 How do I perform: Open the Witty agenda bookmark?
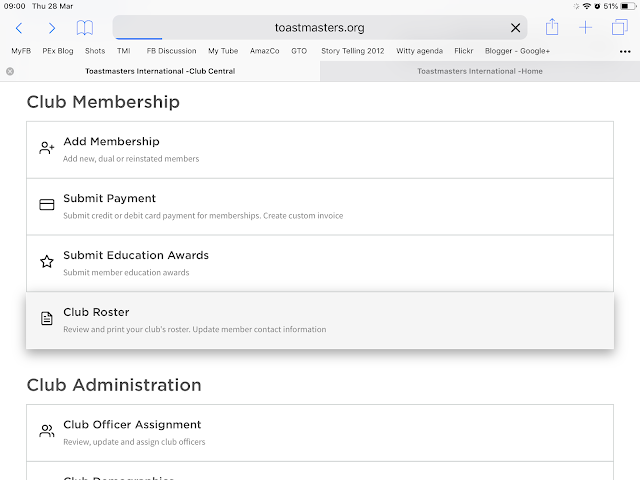[420, 50]
